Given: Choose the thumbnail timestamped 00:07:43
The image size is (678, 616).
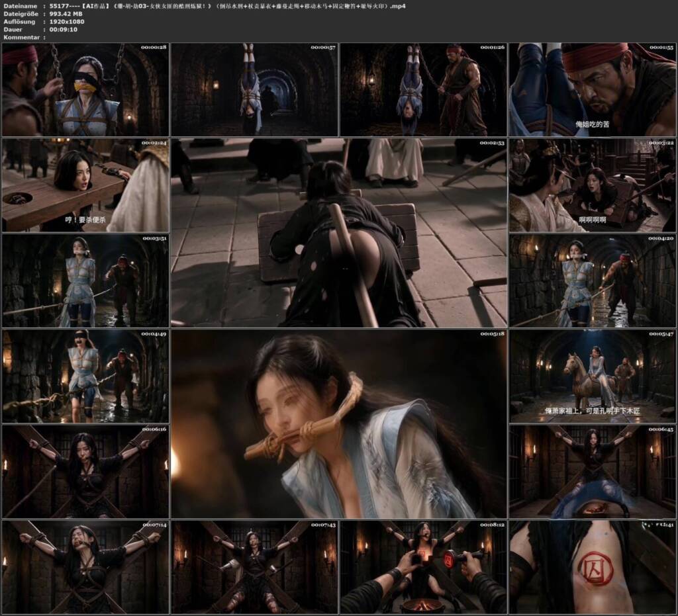Looking at the screenshot, I should pos(255,567).
